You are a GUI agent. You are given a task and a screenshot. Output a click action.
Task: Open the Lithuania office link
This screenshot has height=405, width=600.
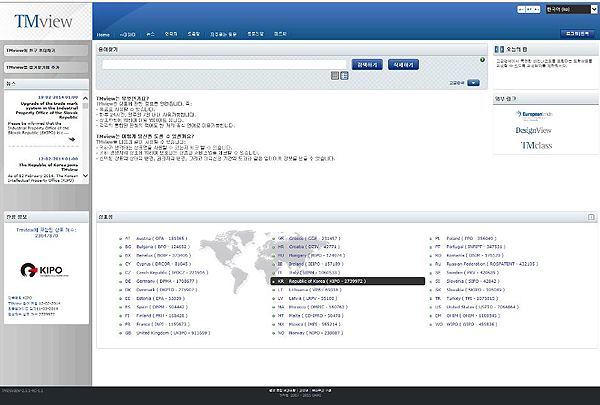(315, 290)
